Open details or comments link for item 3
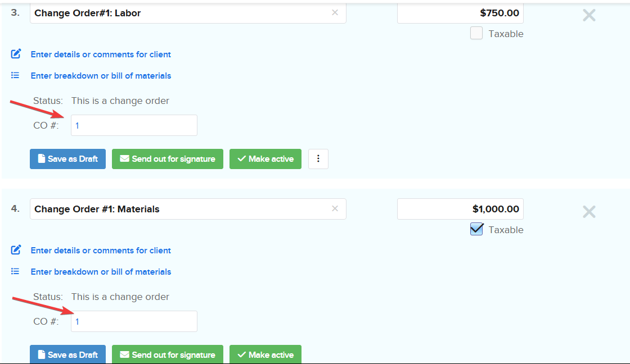This screenshot has height=364, width=630. pyautogui.click(x=101, y=54)
